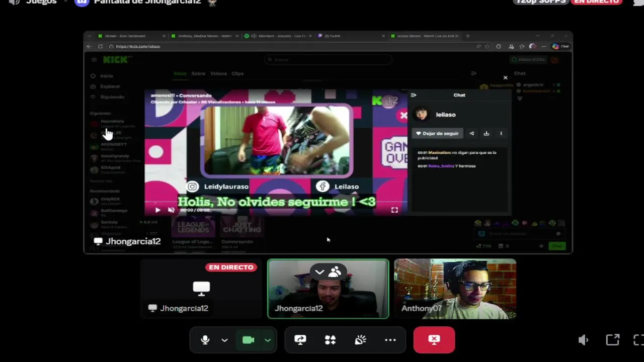The height and width of the screenshot is (362, 644).
Task: Download the clip via download icon
Action: coord(486,134)
